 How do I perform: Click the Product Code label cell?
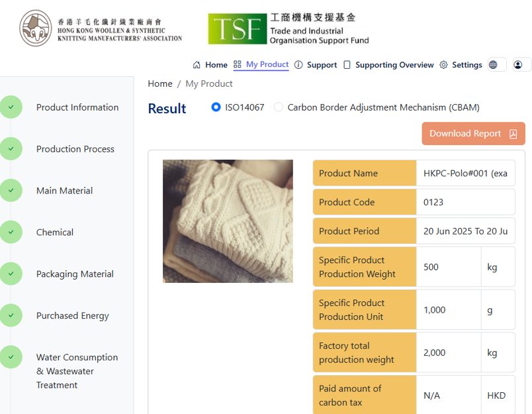[365, 202]
